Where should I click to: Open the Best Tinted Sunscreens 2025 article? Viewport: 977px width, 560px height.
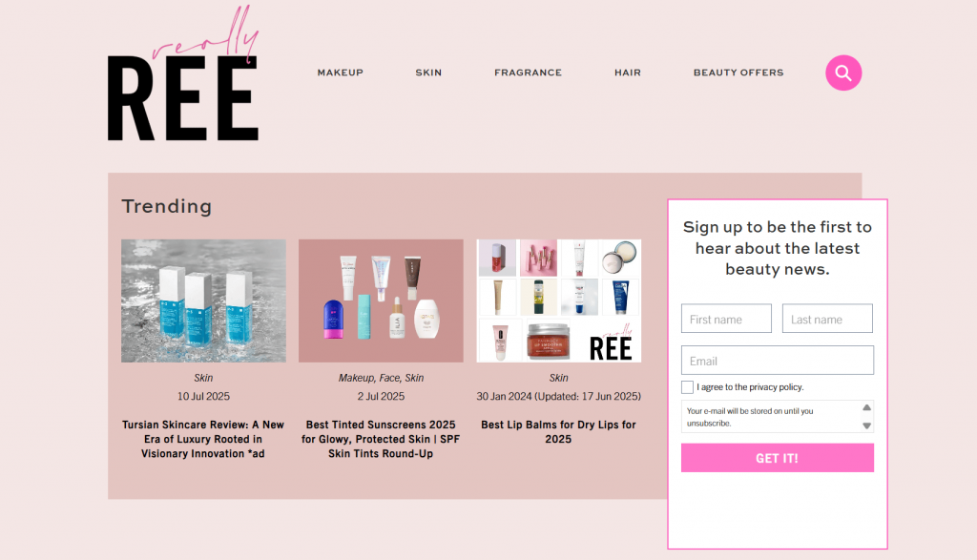[381, 439]
